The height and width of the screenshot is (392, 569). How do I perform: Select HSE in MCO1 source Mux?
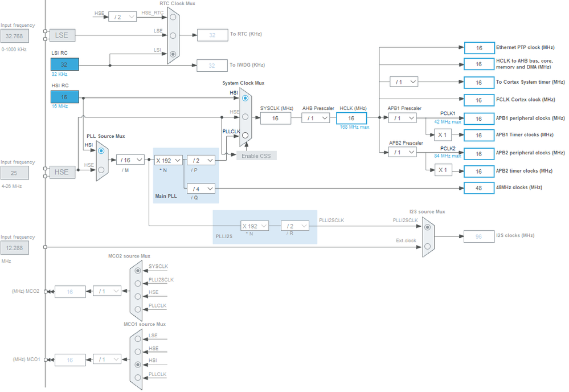coord(138,352)
